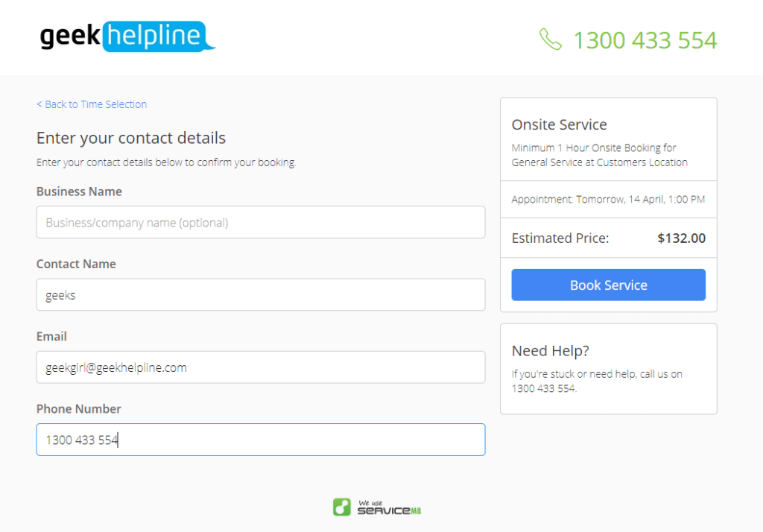Image resolution: width=763 pixels, height=532 pixels.
Task: Click the We use ServiceM8 text
Action: tap(389, 507)
